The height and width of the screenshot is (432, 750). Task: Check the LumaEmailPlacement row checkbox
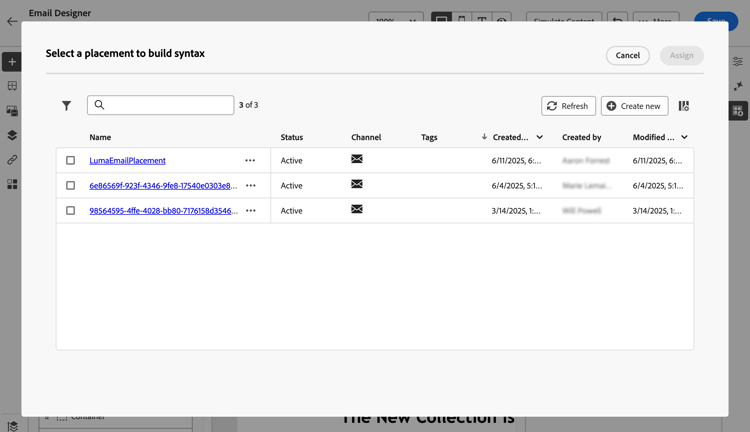70,160
